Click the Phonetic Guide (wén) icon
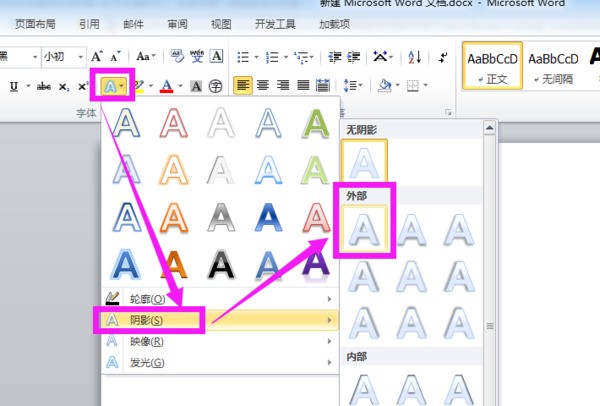 click(197, 57)
